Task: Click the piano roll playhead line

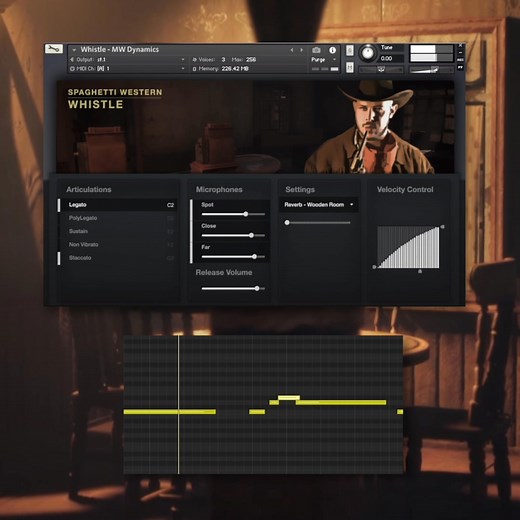Action: [178, 405]
